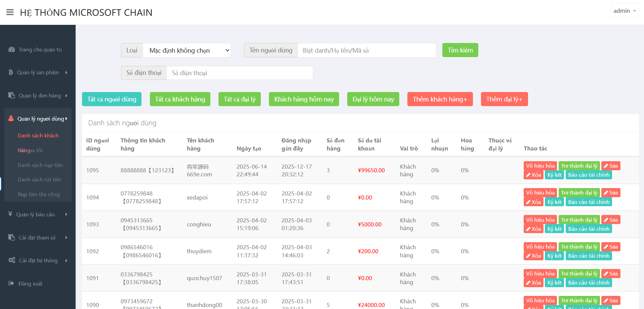Click the copy icon for Quản lý đơn hàng
This screenshot has width=644, height=309.
[x=12, y=95]
